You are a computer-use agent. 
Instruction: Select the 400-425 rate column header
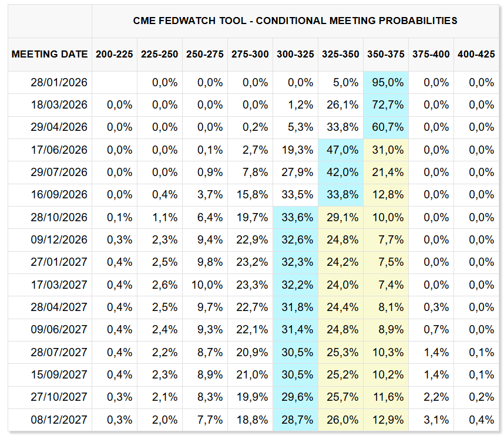click(476, 54)
